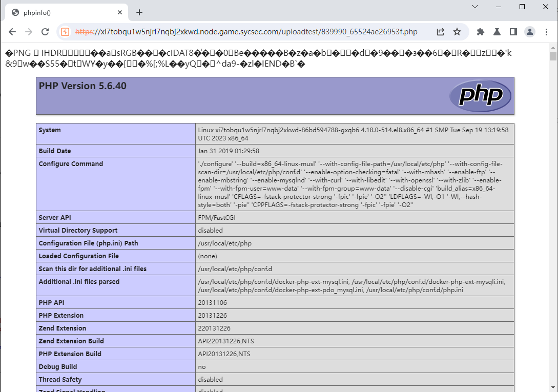Go back to the previous page
Screen dimensions: 558x392
(x=12, y=32)
